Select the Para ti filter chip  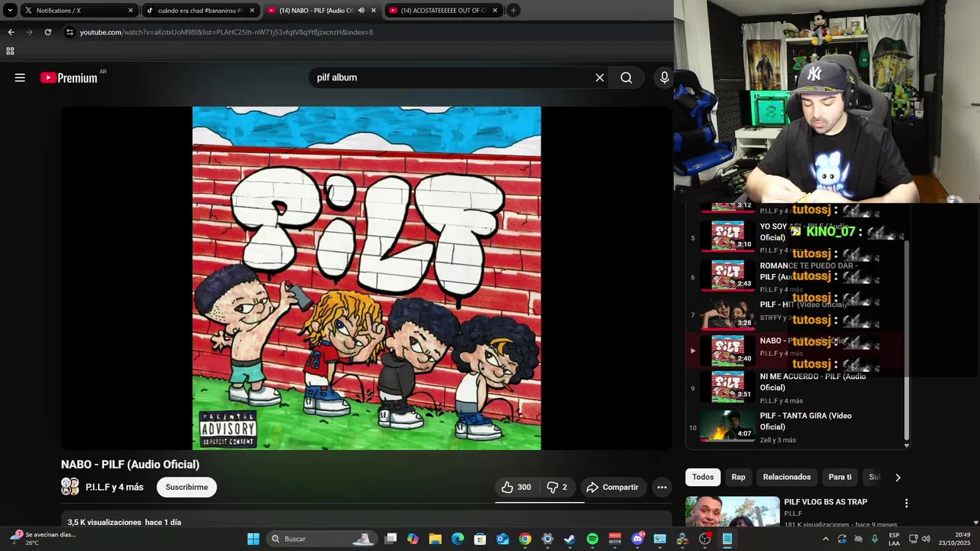click(x=840, y=477)
